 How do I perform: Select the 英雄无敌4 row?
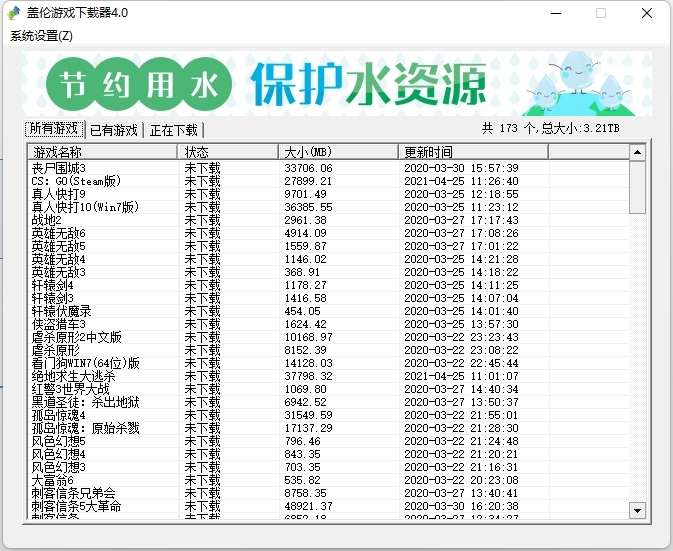328,259
